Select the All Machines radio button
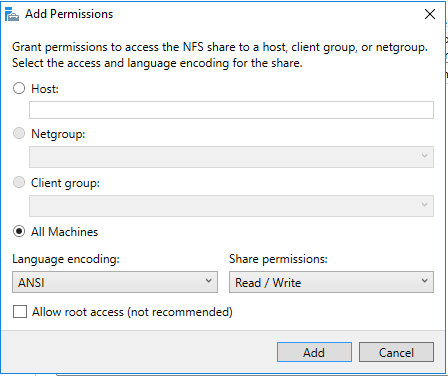The height and width of the screenshot is (376, 448). [x=19, y=231]
